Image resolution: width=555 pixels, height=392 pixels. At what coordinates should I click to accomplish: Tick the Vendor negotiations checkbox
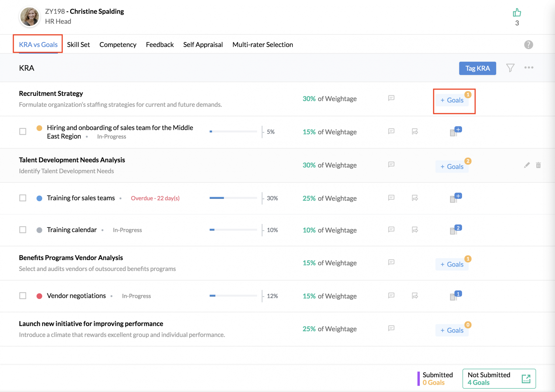pyautogui.click(x=23, y=296)
